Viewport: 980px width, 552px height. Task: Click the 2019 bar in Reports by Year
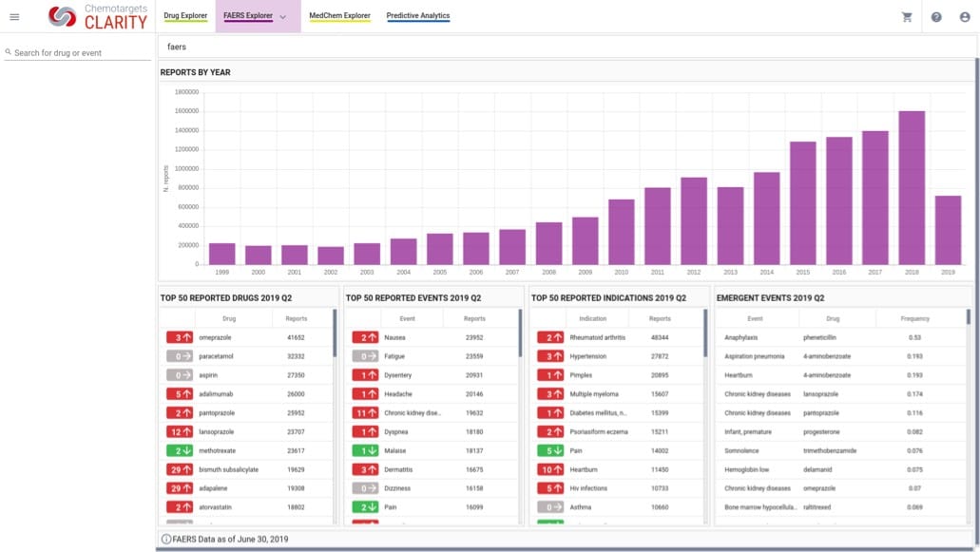(948, 231)
